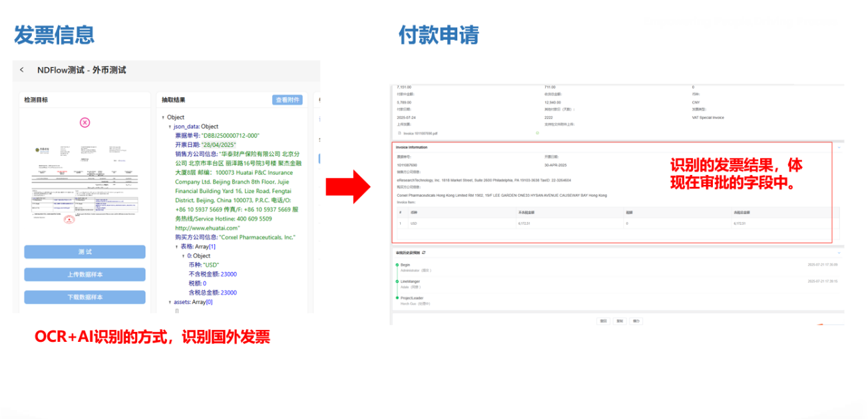Click the green attachment indicator under 支持性文件附件上传

point(537,132)
